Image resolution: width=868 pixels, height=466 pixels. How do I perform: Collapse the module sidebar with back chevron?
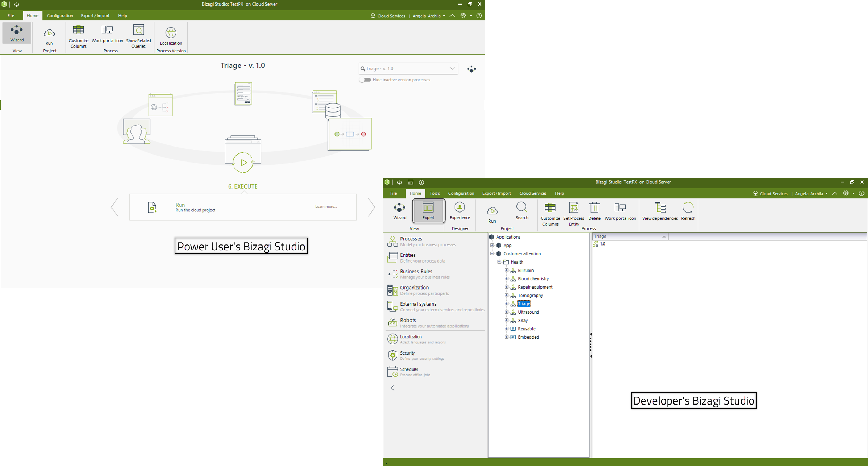pyautogui.click(x=392, y=388)
